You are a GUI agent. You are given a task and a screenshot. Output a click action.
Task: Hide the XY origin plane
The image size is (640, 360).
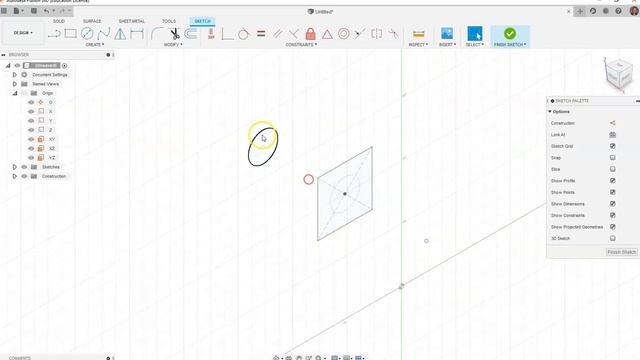pyautogui.click(x=31, y=139)
